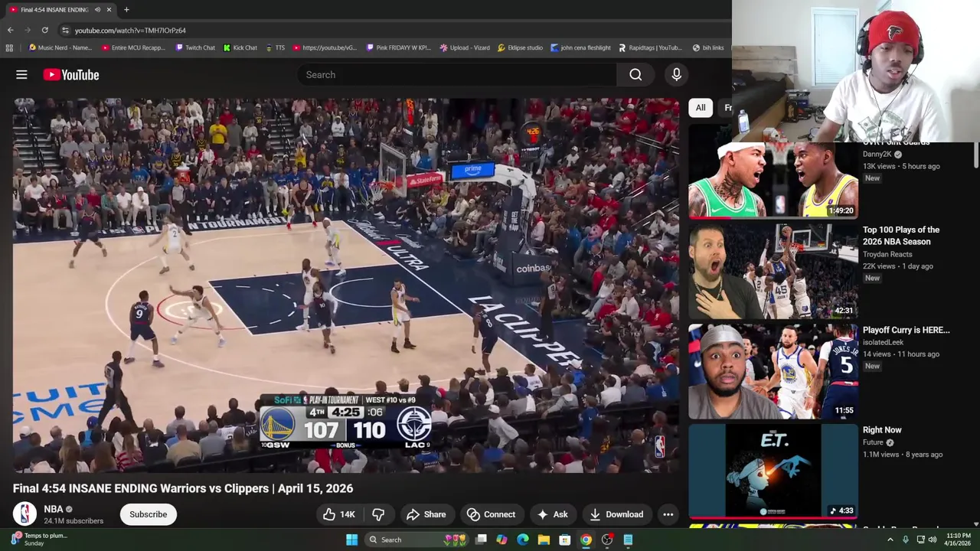The width and height of the screenshot is (980, 551).
Task: Share the Warriors vs Clippers video
Action: pos(426,514)
